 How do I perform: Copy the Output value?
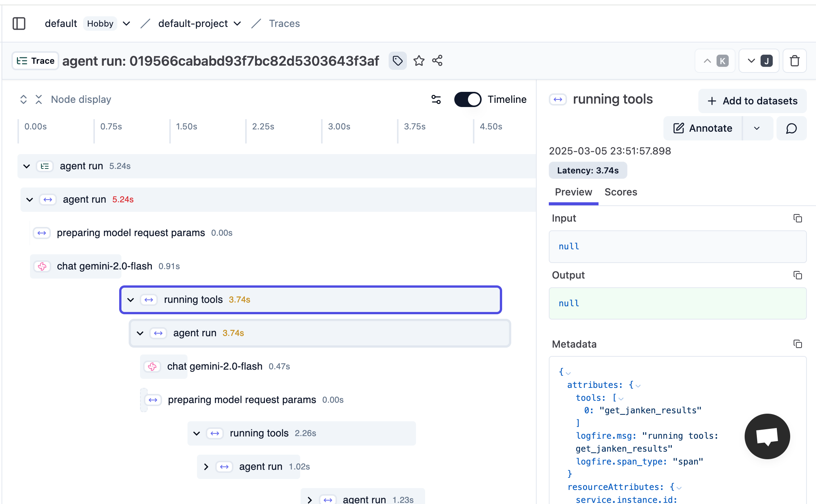click(x=797, y=275)
